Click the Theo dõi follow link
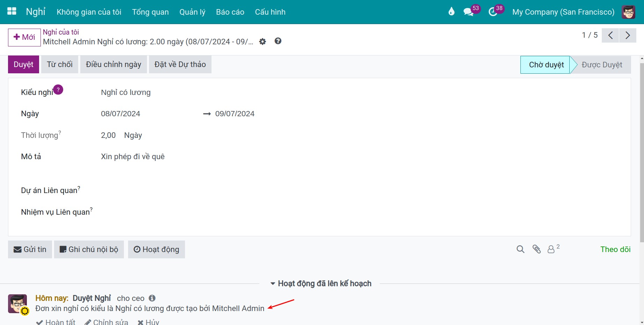 click(x=615, y=249)
